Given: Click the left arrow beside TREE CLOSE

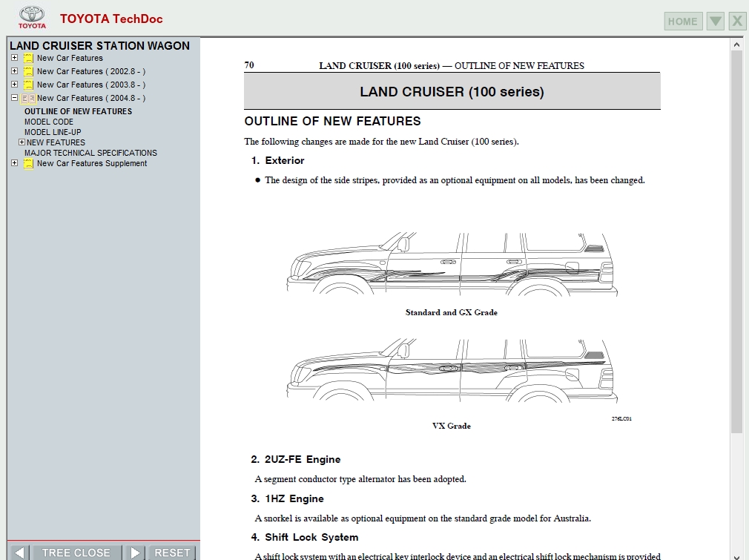Looking at the screenshot, I should pos(20,553).
